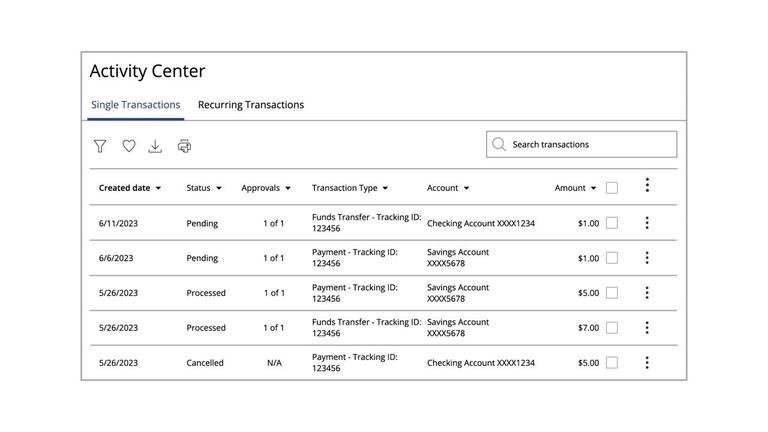
Task: Sort by Created date column
Action: coord(130,188)
